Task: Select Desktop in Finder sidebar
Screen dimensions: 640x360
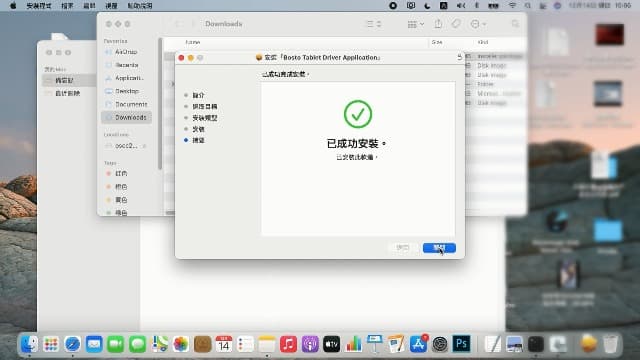Action: pos(126,91)
